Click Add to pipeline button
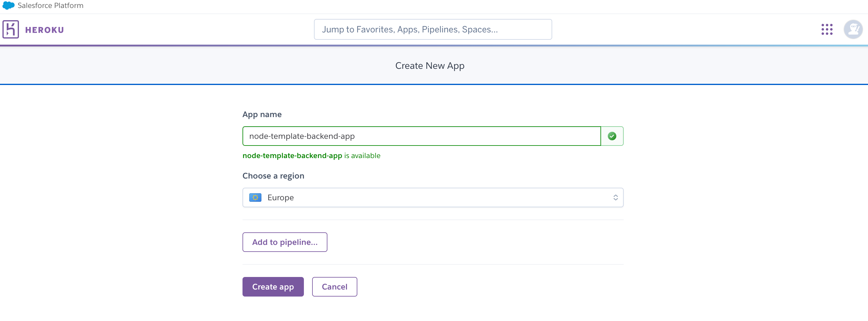Screen dimensions: 868x321 [285, 242]
